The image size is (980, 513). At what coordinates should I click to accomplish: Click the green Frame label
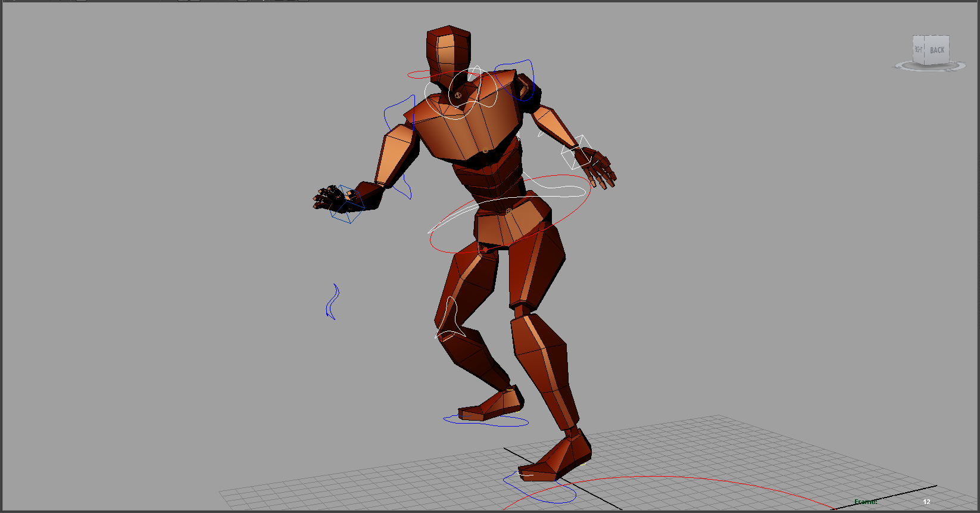[866, 502]
